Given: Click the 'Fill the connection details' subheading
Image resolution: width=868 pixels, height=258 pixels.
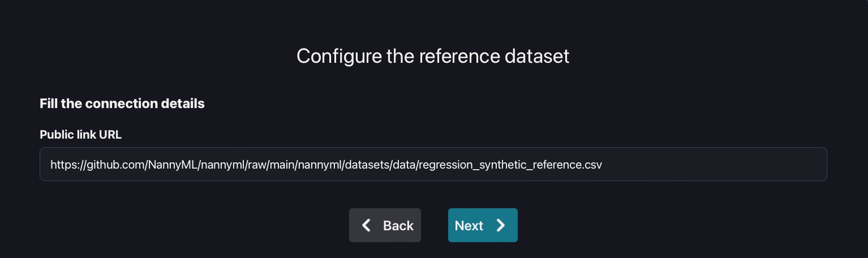Looking at the screenshot, I should pos(122,104).
